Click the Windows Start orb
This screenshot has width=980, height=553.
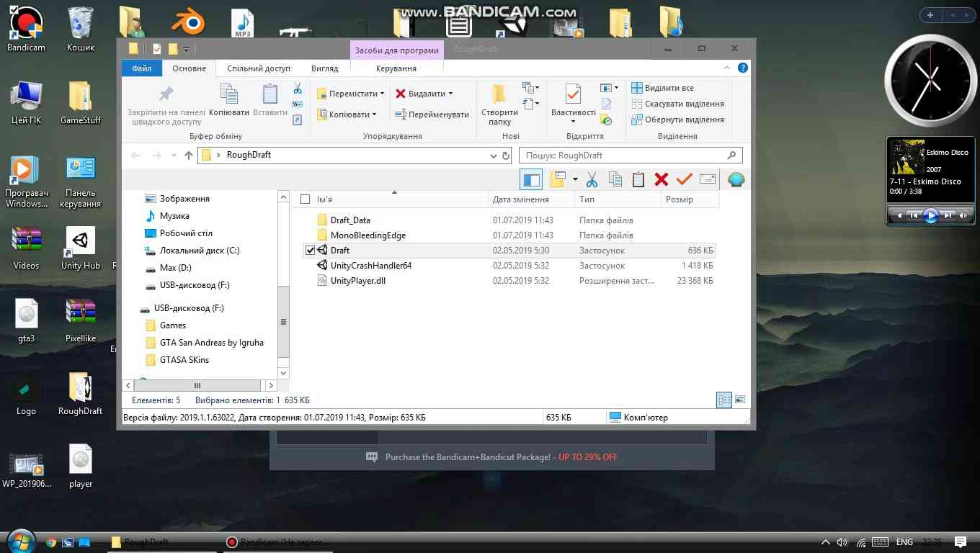click(x=19, y=541)
